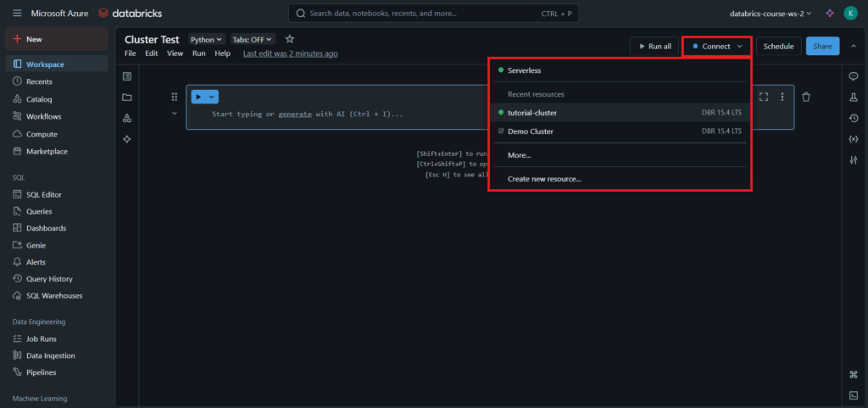The width and height of the screenshot is (868, 408).
Task: Click the Run all button
Action: 654,47
